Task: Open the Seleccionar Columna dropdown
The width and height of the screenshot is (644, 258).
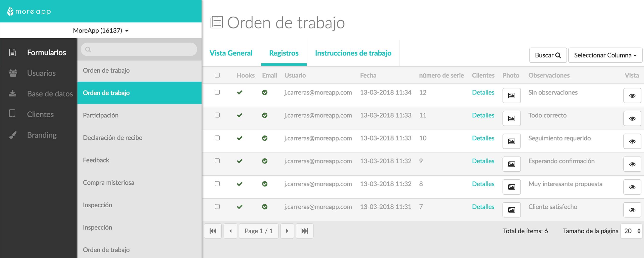Action: (605, 55)
